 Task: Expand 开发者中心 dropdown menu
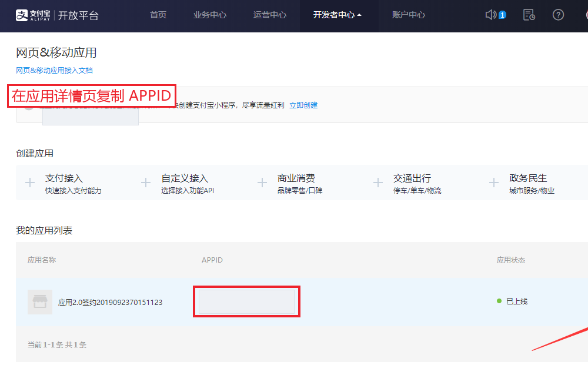[337, 15]
